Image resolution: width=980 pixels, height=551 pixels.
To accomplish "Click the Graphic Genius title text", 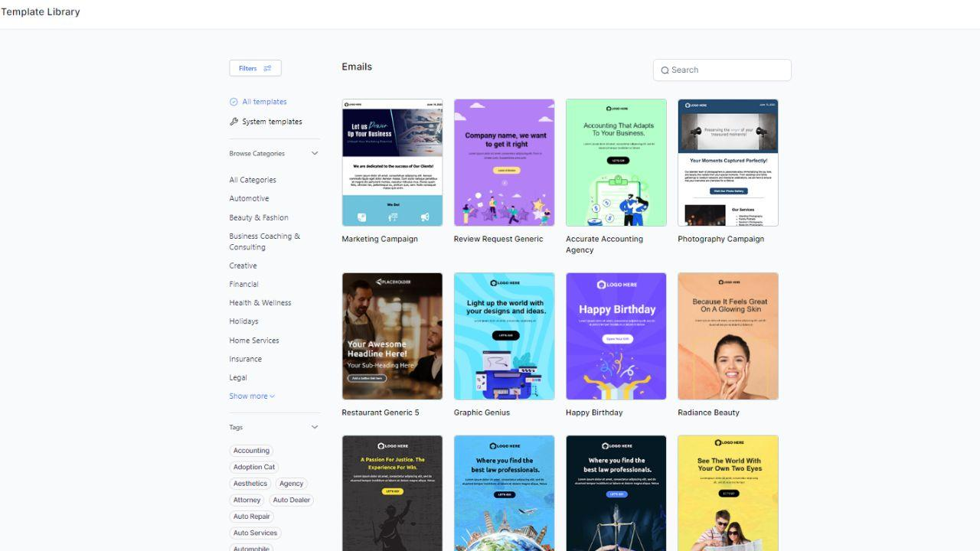I will click(482, 412).
